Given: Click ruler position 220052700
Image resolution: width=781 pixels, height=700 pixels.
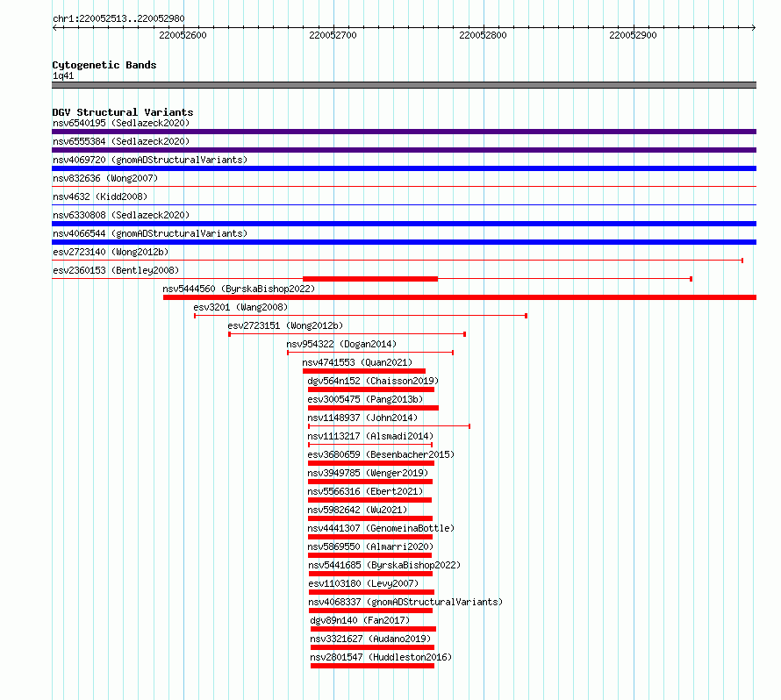Looking at the screenshot, I should point(333,35).
